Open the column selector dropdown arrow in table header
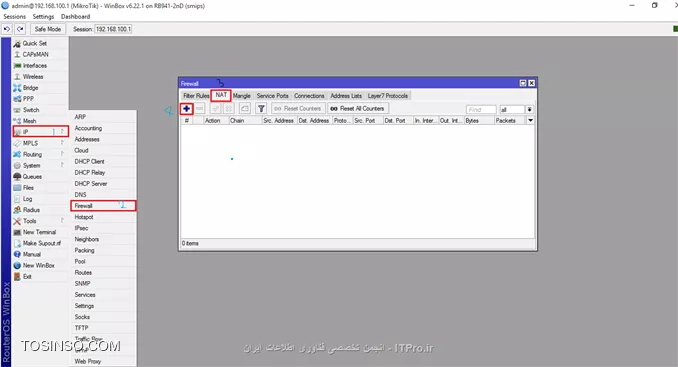678x367 pixels. (530, 121)
